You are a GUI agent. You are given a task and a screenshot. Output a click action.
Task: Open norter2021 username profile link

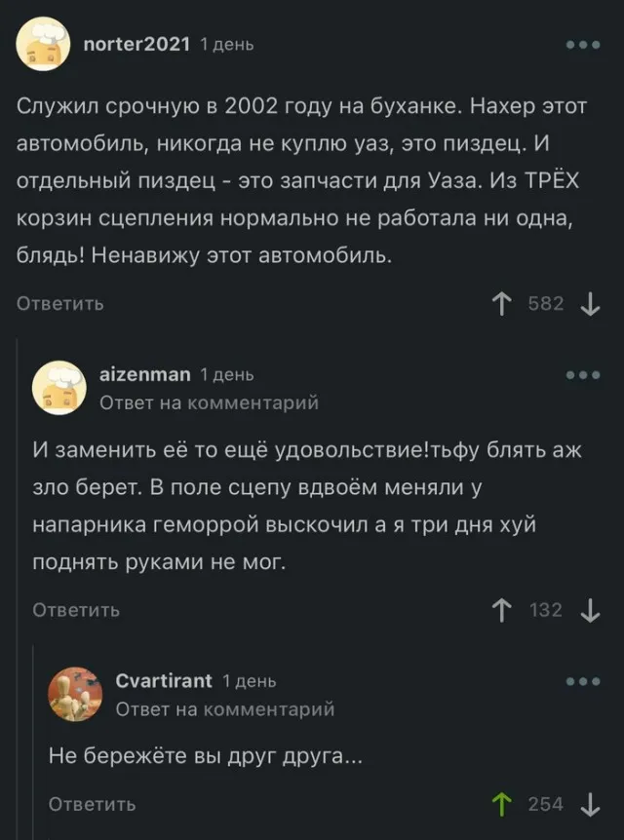tap(137, 44)
